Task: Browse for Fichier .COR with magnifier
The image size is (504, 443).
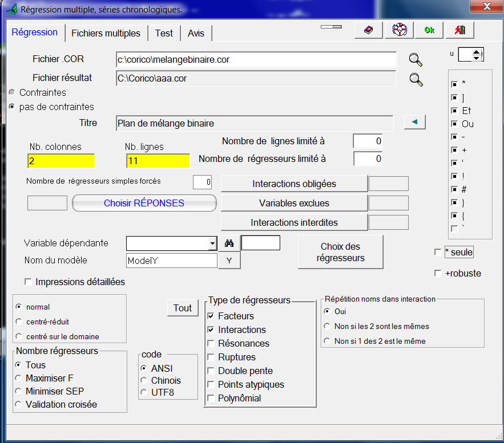Action: tap(416, 59)
